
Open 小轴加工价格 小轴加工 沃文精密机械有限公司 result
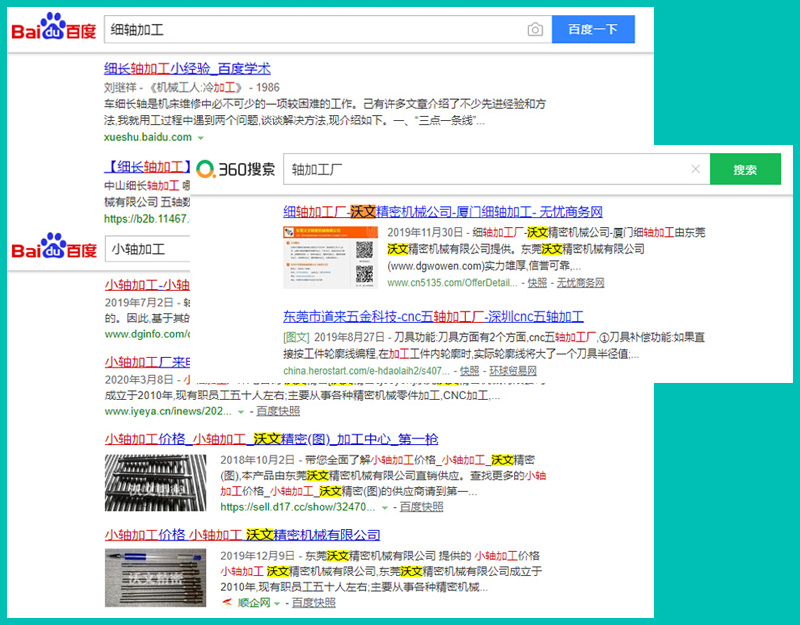click(x=242, y=535)
